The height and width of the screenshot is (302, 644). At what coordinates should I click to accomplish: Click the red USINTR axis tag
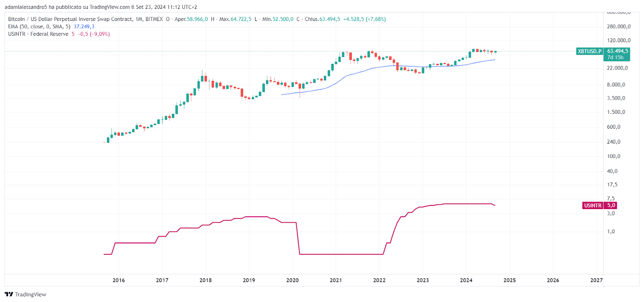point(593,205)
